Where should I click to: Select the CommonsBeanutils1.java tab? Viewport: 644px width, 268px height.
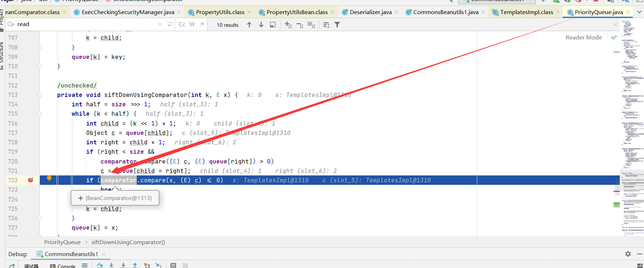coord(446,12)
